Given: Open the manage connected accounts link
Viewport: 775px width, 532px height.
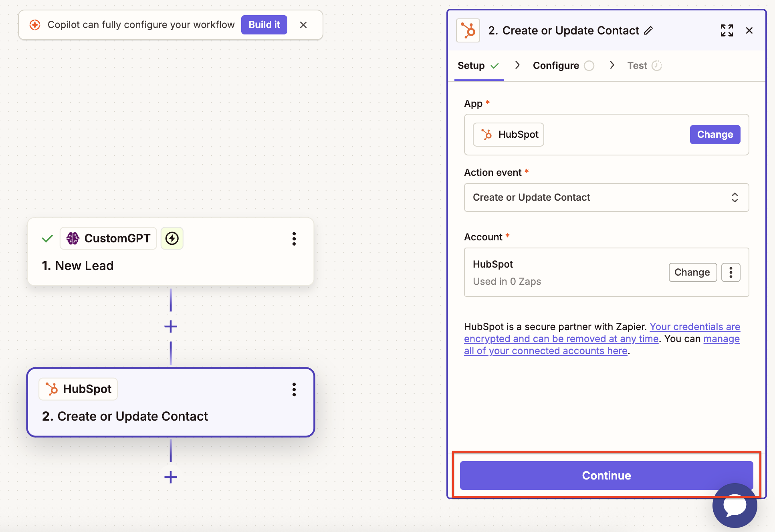Looking at the screenshot, I should point(545,351).
